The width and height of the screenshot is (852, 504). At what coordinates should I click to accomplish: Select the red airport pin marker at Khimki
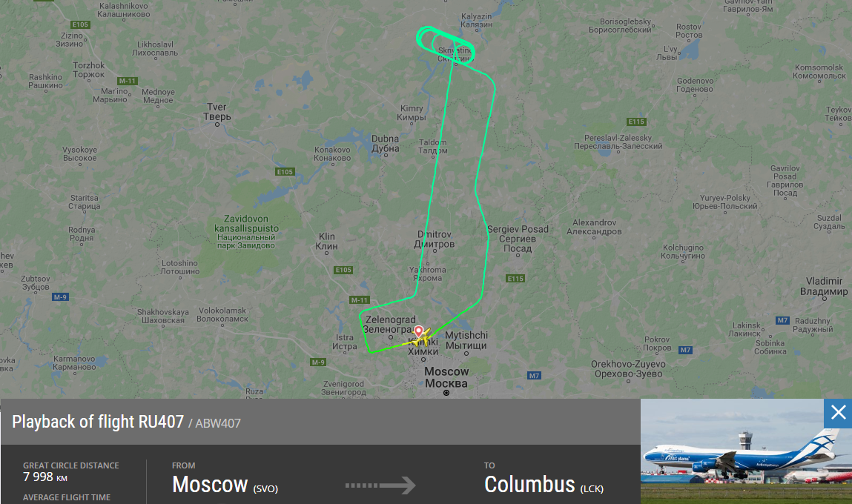(x=418, y=331)
